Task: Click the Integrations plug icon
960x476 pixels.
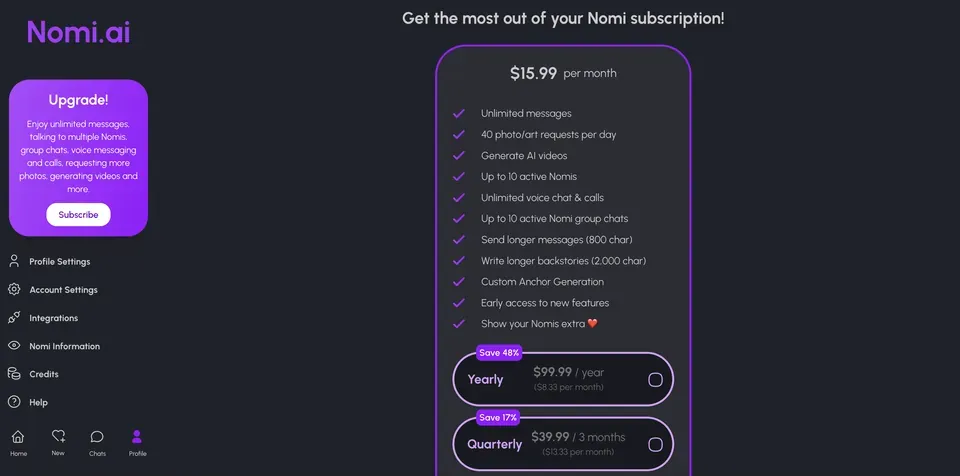Action: (x=14, y=318)
